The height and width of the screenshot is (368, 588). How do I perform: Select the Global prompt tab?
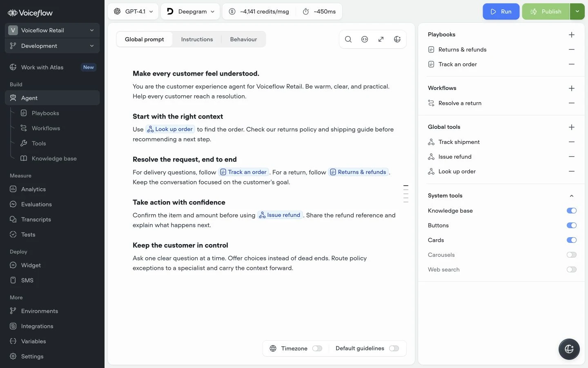coord(145,39)
